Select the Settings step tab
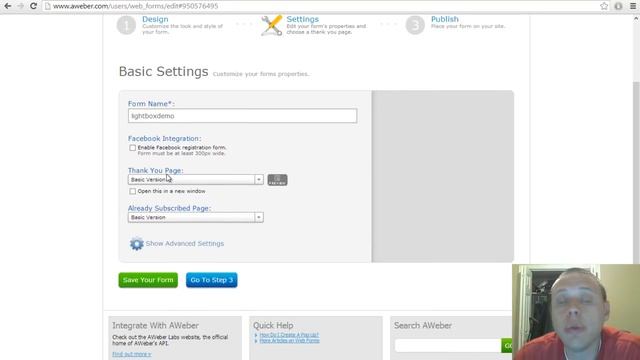The width and height of the screenshot is (640, 360). [302, 19]
